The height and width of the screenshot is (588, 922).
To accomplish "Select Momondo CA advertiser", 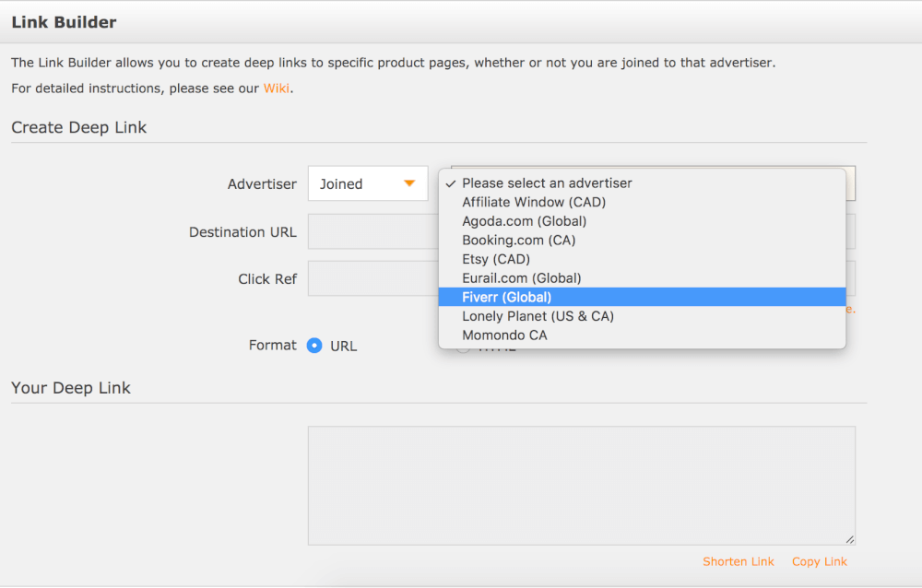I will tap(642, 335).
